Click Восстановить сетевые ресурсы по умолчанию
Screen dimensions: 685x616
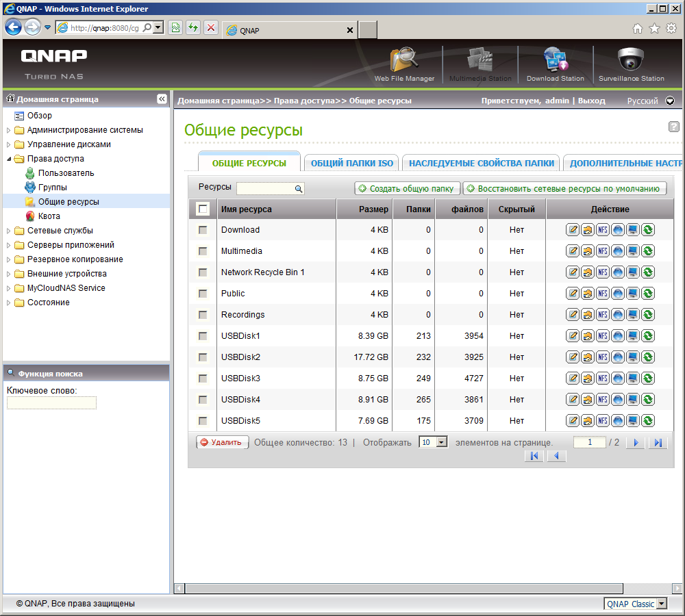[x=564, y=189]
